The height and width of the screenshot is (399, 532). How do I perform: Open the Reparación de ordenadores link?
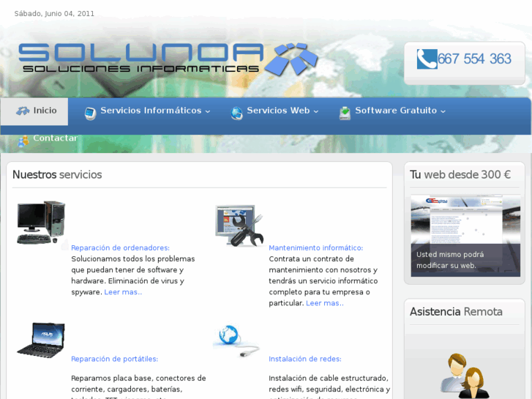click(x=120, y=248)
